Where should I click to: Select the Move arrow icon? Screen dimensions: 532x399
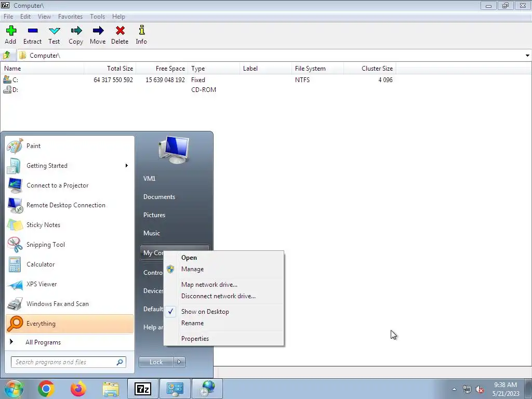(98, 31)
